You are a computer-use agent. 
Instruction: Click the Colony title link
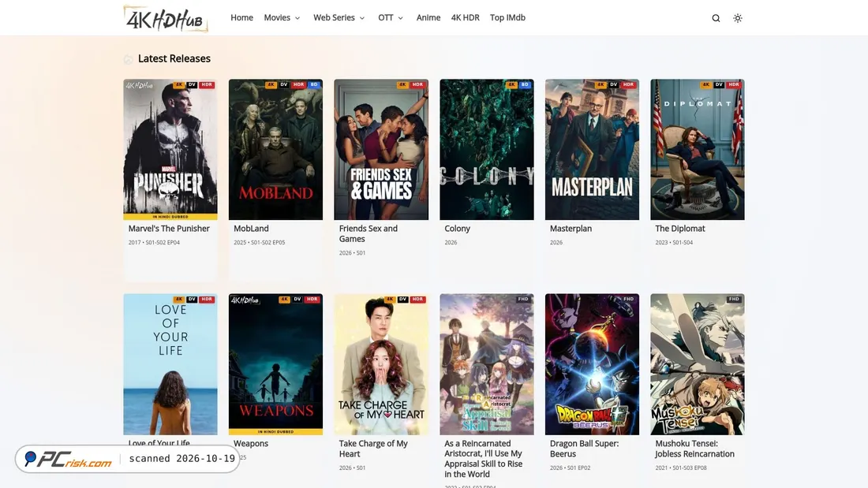(457, 229)
